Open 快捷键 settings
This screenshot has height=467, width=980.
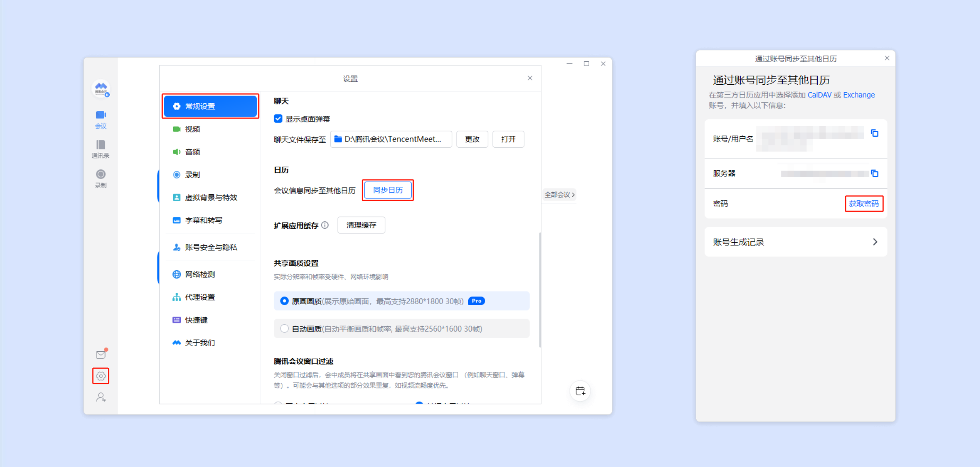[x=210, y=320]
